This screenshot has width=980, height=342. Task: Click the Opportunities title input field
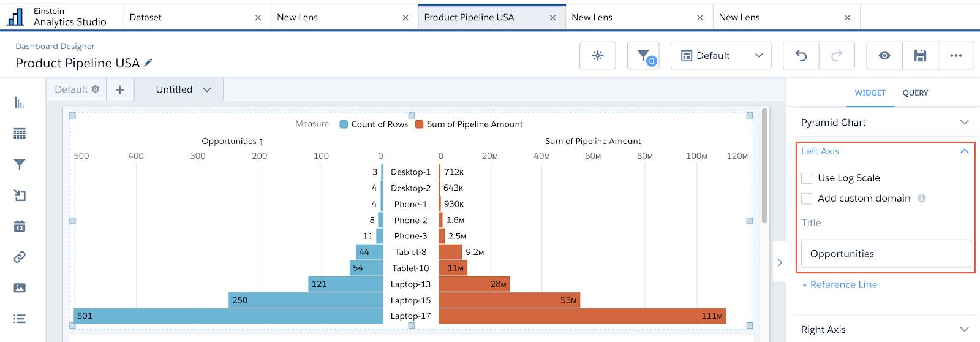pos(886,254)
